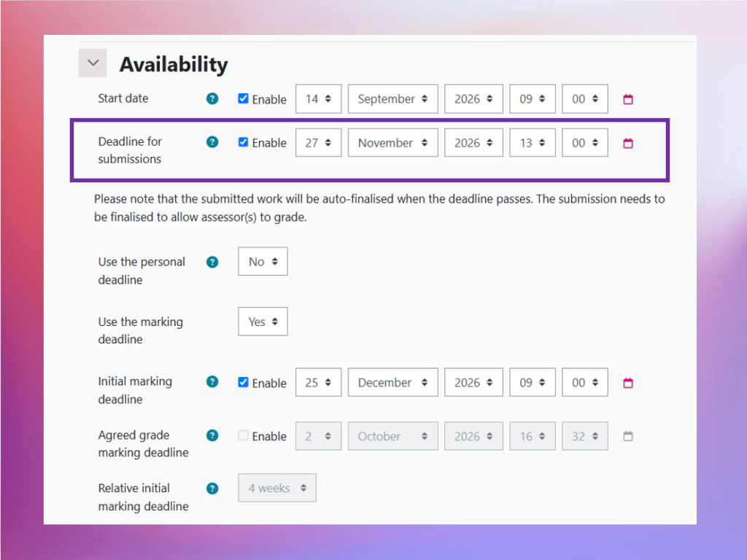Open help for Use the personal deadline
The image size is (747, 560).
(212, 262)
